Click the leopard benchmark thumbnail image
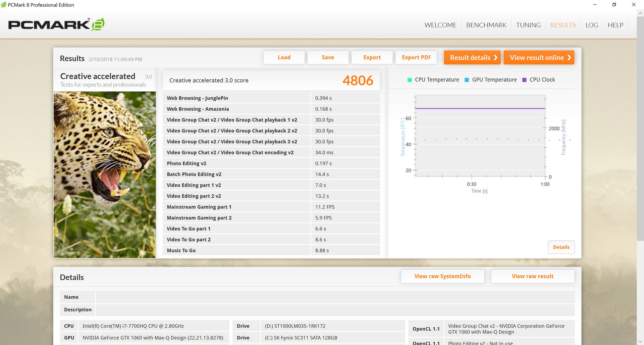The width and height of the screenshot is (644, 345). pos(105,175)
